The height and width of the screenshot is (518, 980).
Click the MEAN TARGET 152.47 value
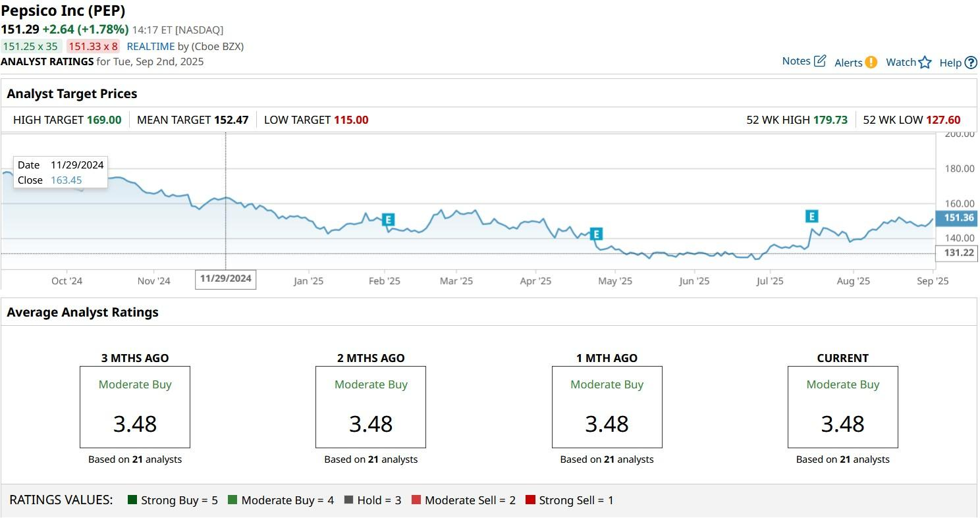click(231, 120)
